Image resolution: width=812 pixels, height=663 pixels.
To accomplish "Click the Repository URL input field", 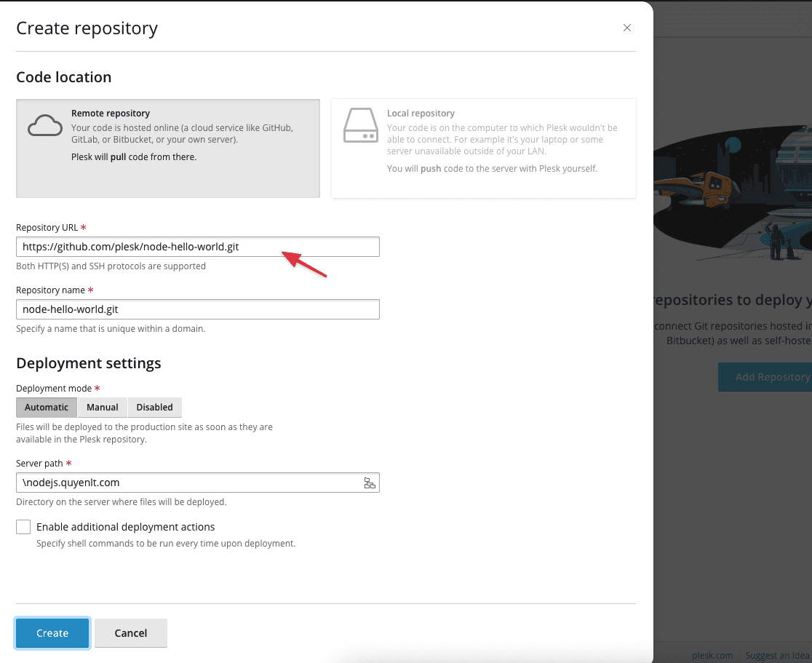I will pyautogui.click(x=197, y=247).
